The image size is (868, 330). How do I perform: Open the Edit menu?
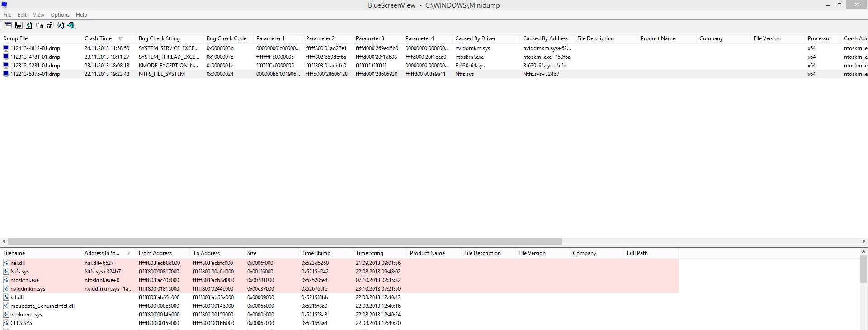coord(22,15)
